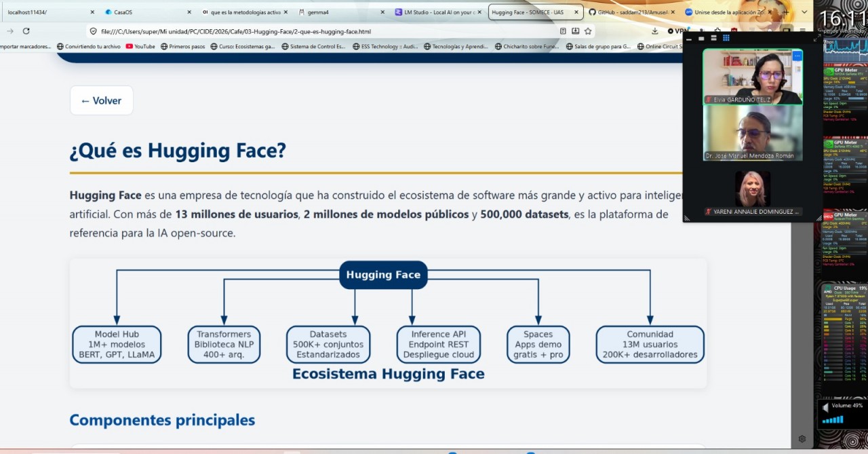The height and width of the screenshot is (454, 868).
Task: Open more options on Elvia Garduño video
Action: [797, 56]
